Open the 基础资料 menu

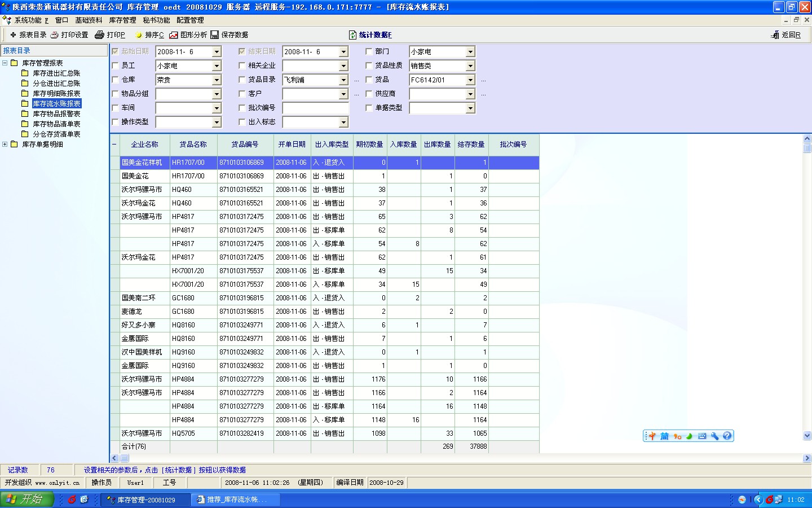click(89, 20)
